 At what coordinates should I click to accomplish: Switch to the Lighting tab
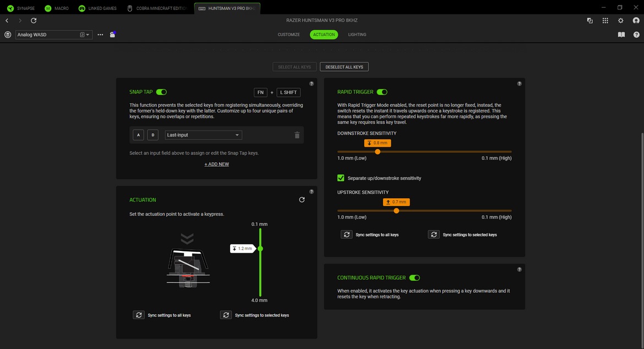[x=357, y=35]
